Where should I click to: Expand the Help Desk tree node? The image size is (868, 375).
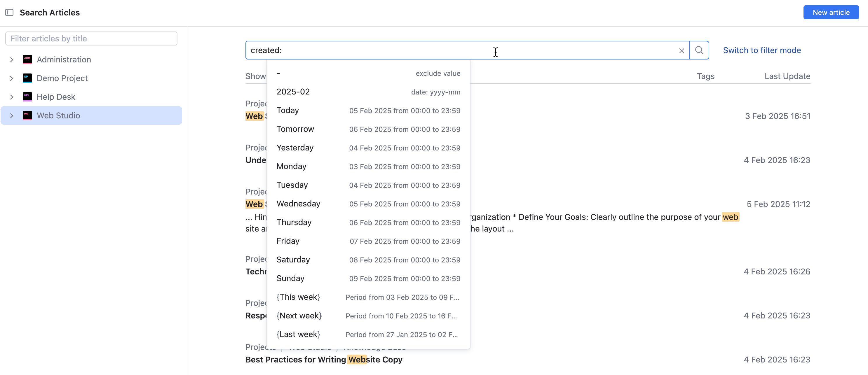[12, 97]
